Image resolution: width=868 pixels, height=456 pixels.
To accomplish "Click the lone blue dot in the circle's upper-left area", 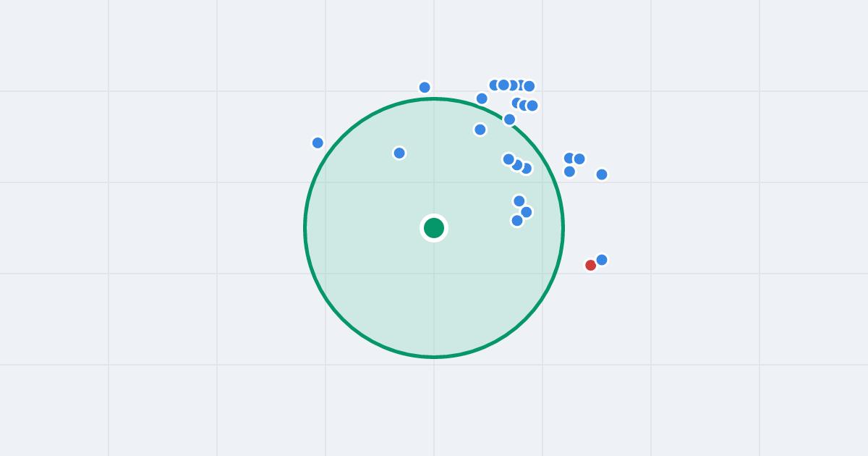I will (399, 153).
